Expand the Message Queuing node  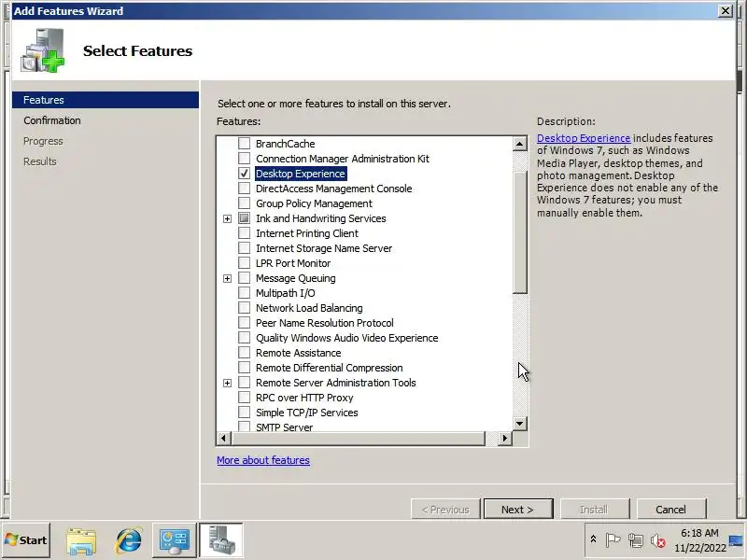(x=227, y=278)
